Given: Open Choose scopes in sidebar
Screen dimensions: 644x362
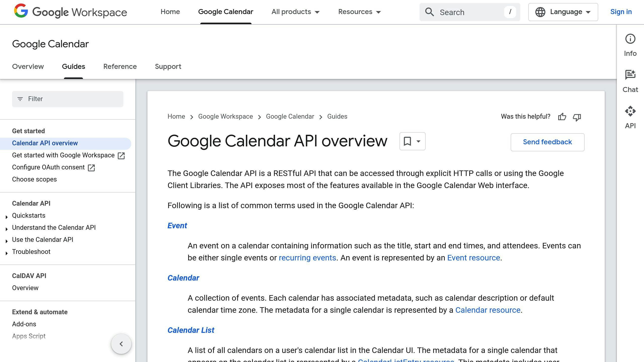Looking at the screenshot, I should pos(34,179).
